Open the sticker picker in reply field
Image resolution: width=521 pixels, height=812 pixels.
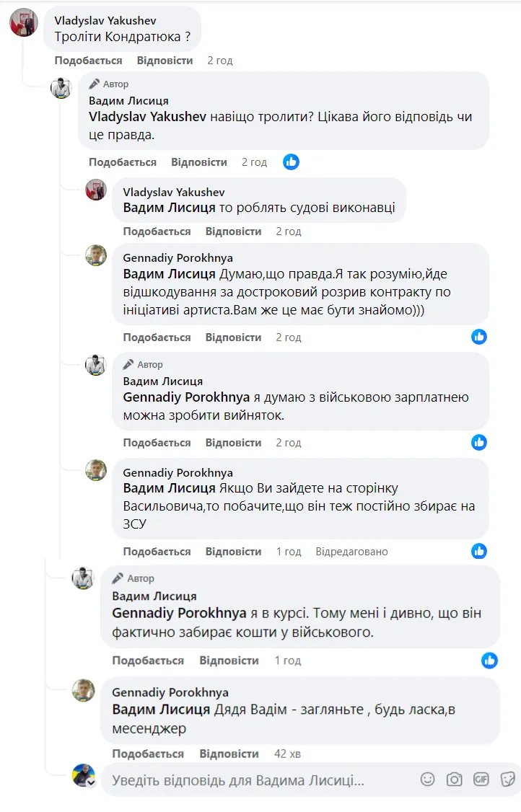508,779
